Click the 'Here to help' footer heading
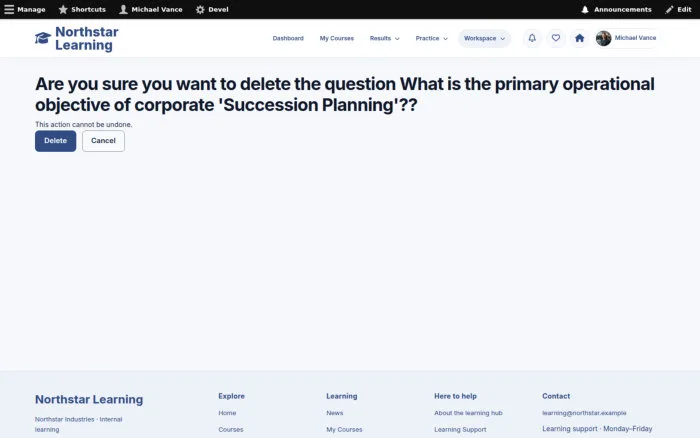 click(455, 396)
